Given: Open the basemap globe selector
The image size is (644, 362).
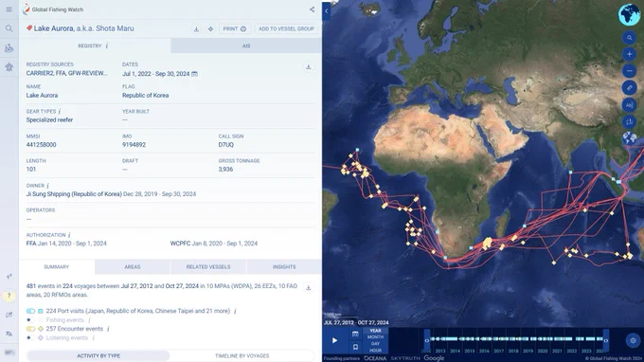Looking at the screenshot, I should click(629, 138).
